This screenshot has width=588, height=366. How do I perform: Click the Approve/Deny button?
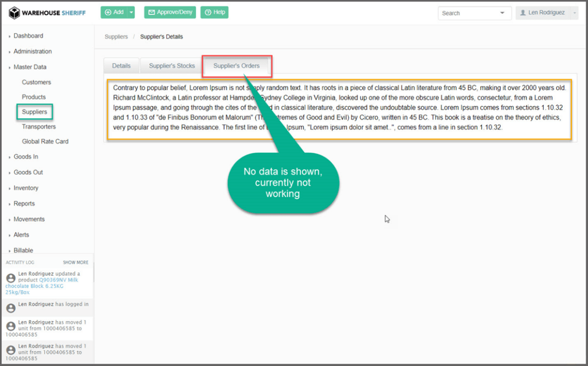pos(170,13)
